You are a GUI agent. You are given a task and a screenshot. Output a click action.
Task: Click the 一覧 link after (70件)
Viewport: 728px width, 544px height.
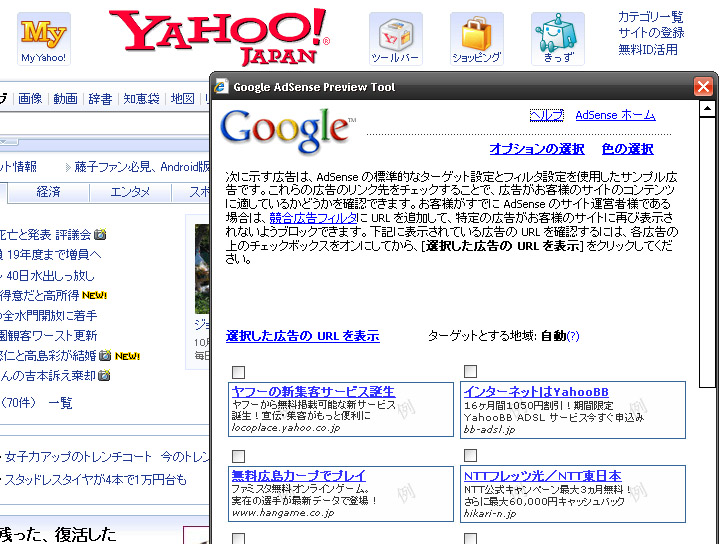[x=60, y=402]
